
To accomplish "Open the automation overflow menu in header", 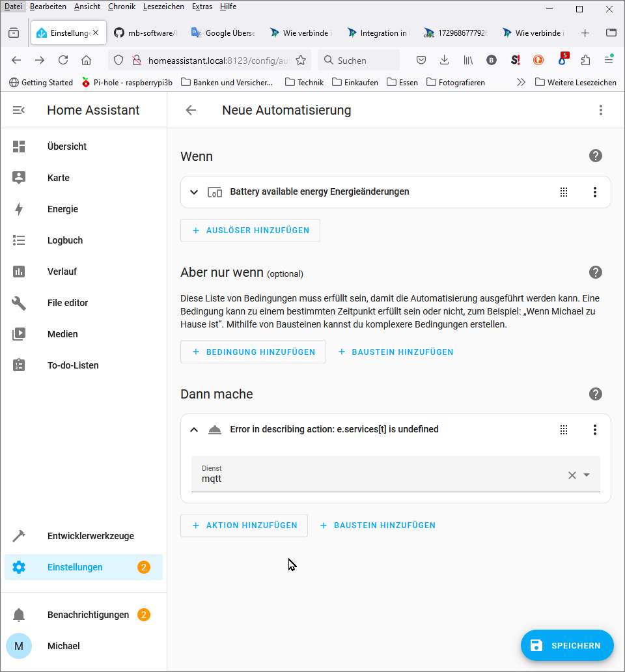I will tap(601, 110).
